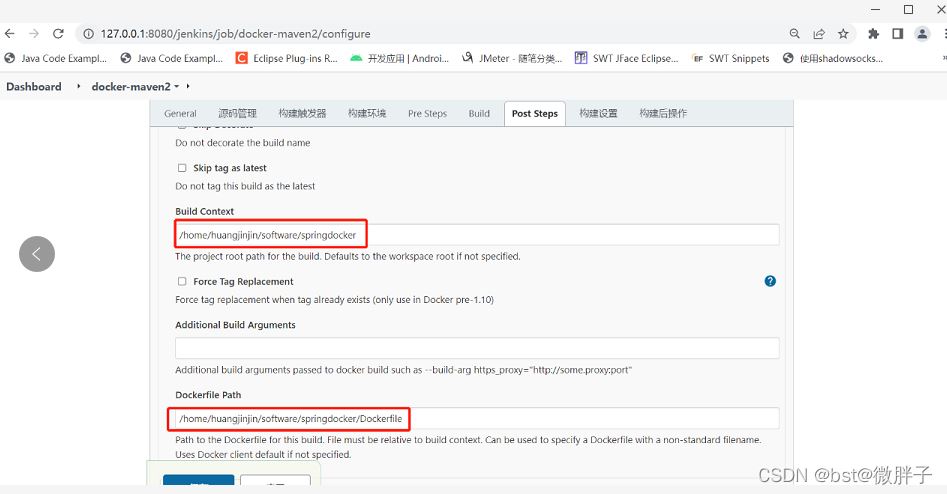Click the Build Context path input field
The height and width of the screenshot is (494, 947).
pos(477,235)
